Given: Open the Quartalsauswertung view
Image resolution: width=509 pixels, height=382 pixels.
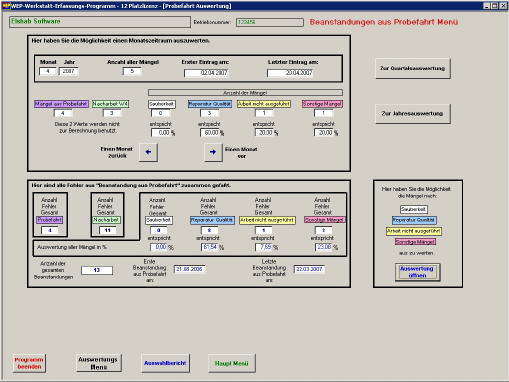Looking at the screenshot, I should click(413, 68).
